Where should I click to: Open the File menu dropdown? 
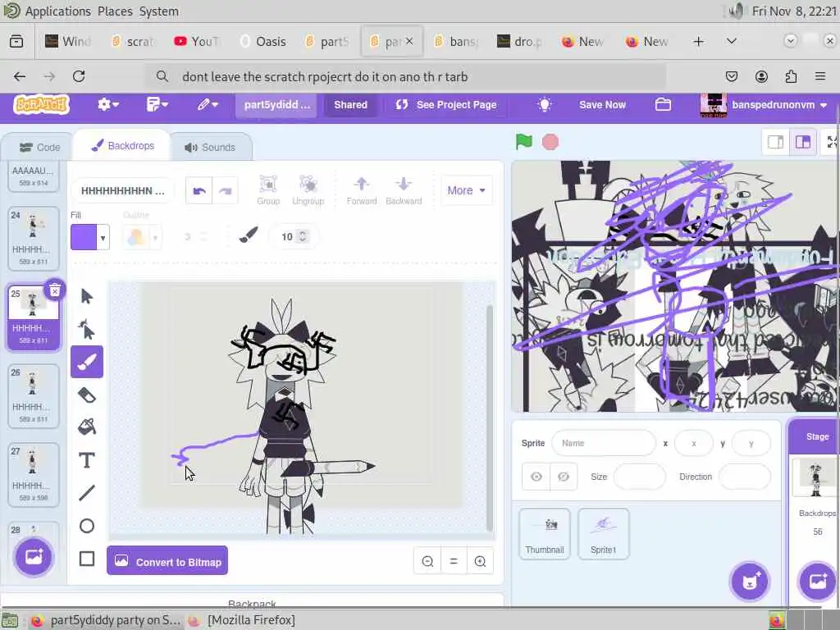[157, 104]
